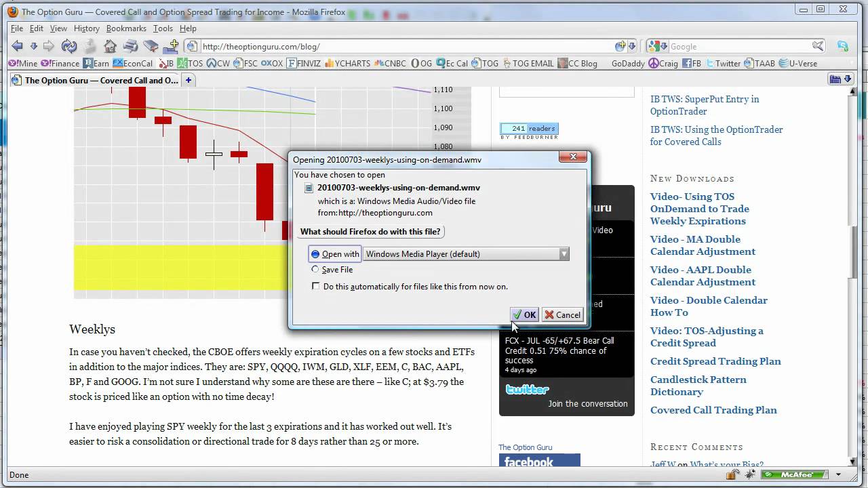Open the CC Blog bookmark

578,63
